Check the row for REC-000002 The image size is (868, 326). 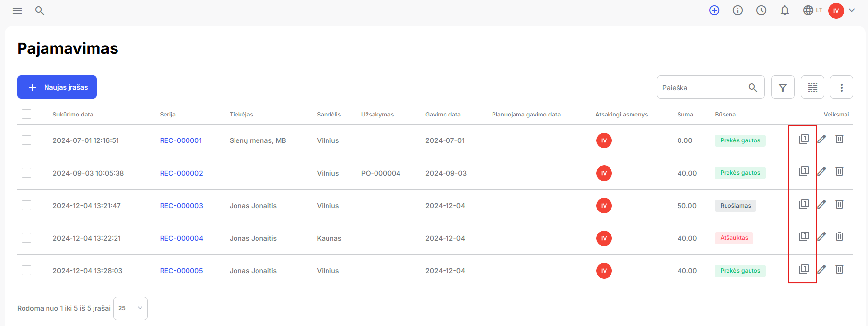pos(26,173)
